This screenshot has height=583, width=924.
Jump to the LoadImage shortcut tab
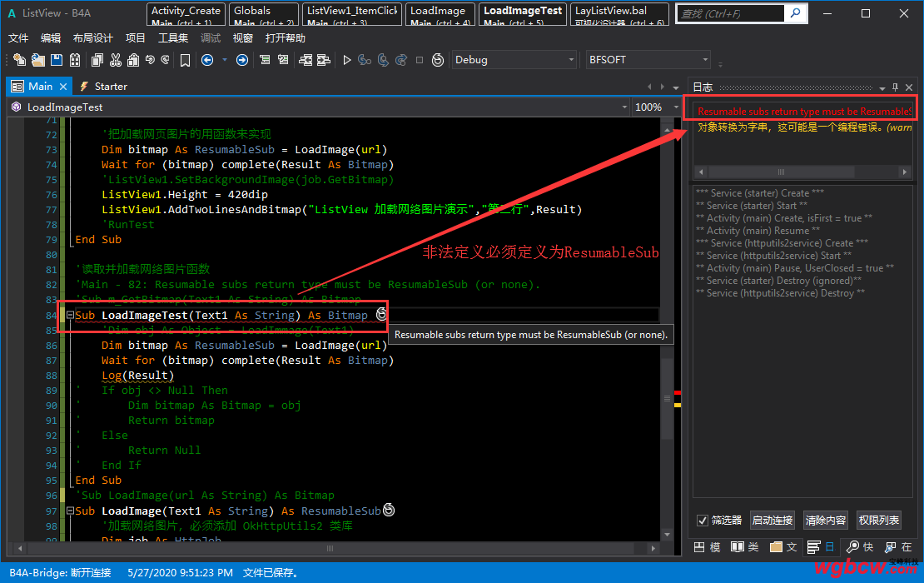click(x=440, y=15)
